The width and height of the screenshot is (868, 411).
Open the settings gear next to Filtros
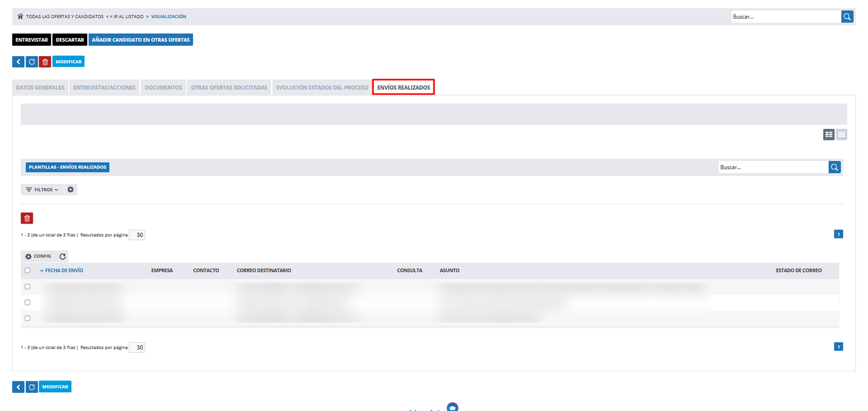(71, 189)
